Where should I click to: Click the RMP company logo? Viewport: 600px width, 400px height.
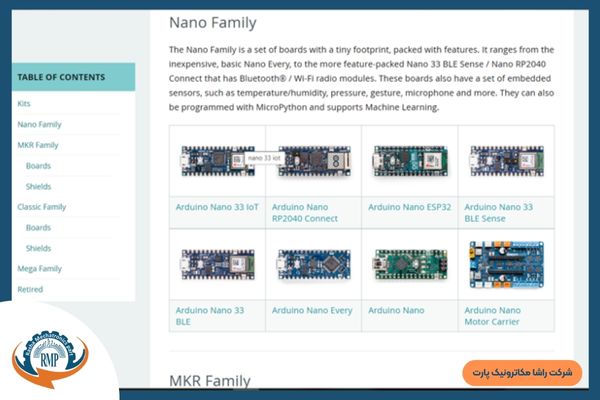[50, 355]
